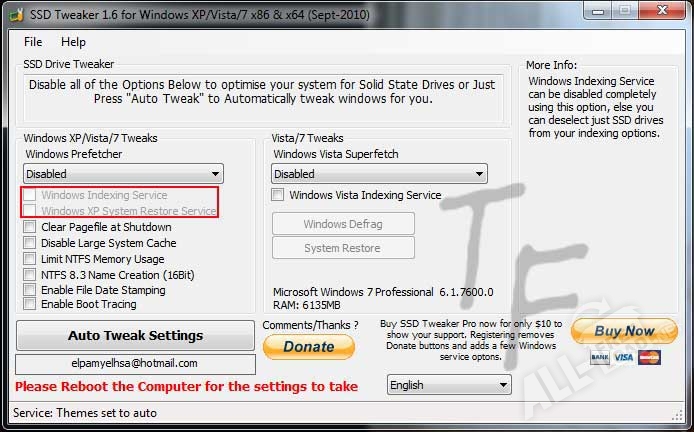The height and width of the screenshot is (432, 694).
Task: Open the File menu
Action: click(33, 42)
